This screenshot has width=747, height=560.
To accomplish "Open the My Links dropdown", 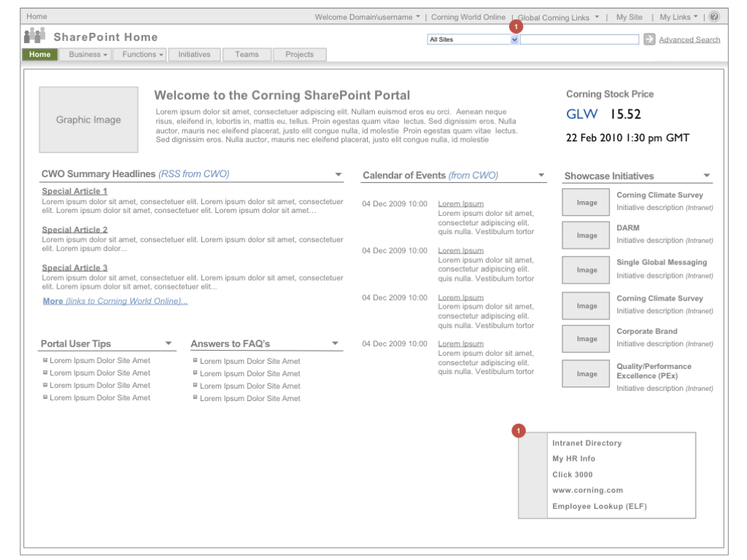I will pos(678,17).
